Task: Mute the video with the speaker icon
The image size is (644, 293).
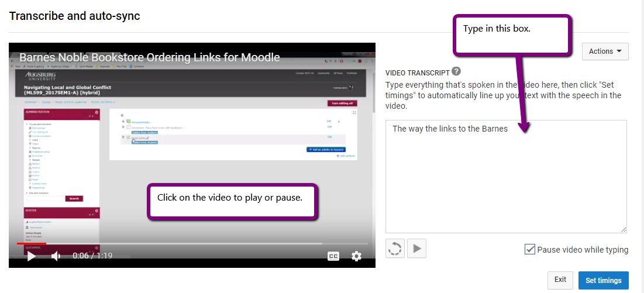Action: (x=56, y=257)
